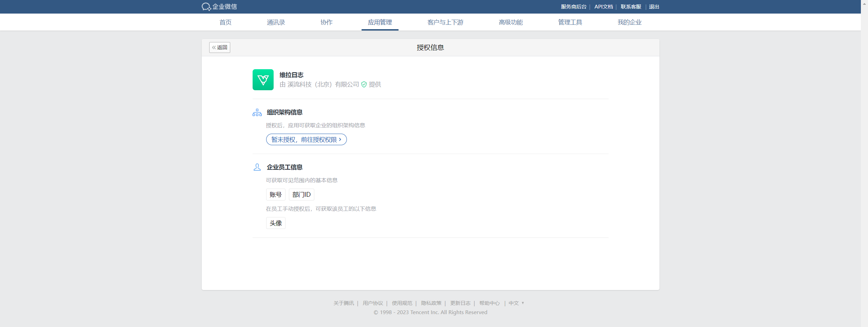This screenshot has height=327, width=868.
Task: Click 暂未授权，前往授权权限 button
Action: click(307, 139)
